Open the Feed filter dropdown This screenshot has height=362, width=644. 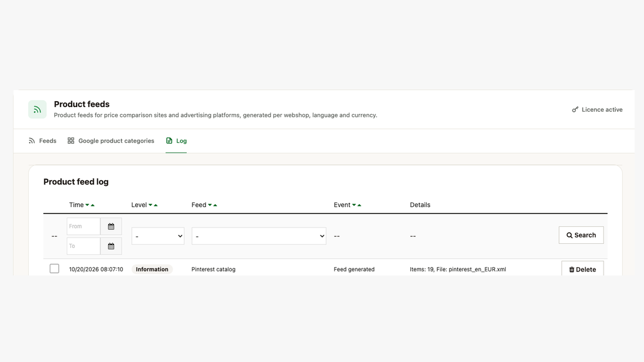[259, 236]
